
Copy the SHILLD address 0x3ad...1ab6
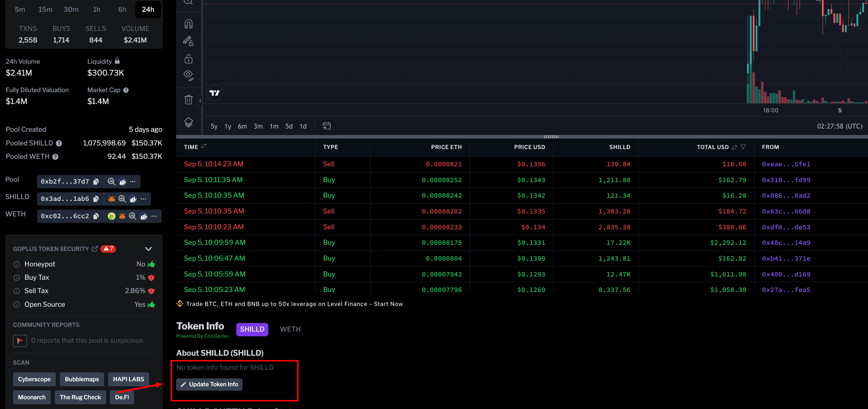click(x=96, y=199)
